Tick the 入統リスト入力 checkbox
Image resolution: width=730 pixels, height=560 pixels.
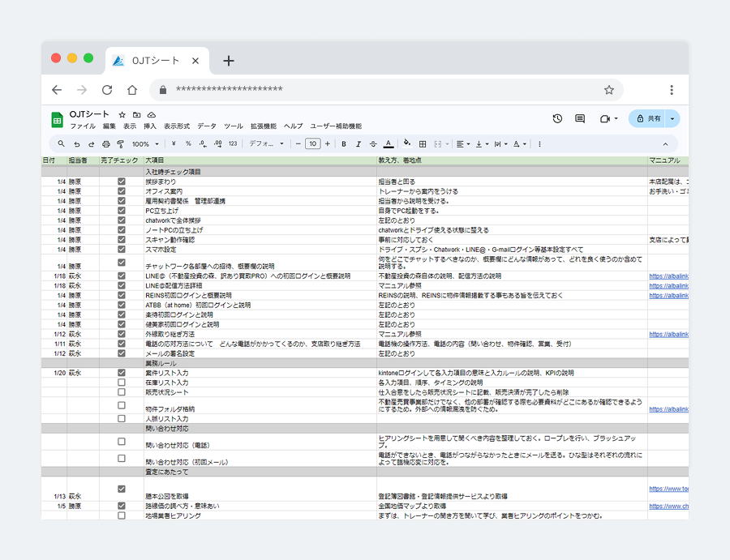click(122, 419)
